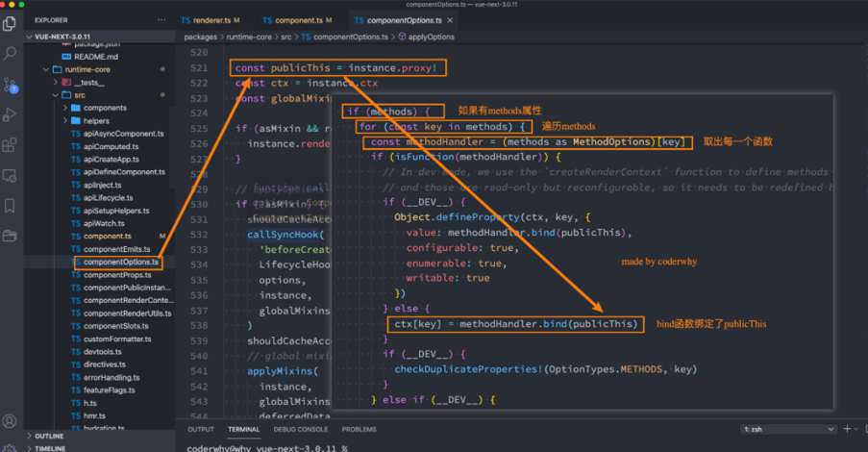Screen dimensions: 868x452
Task: Close the componentOptions.ts tab
Action: pos(450,20)
